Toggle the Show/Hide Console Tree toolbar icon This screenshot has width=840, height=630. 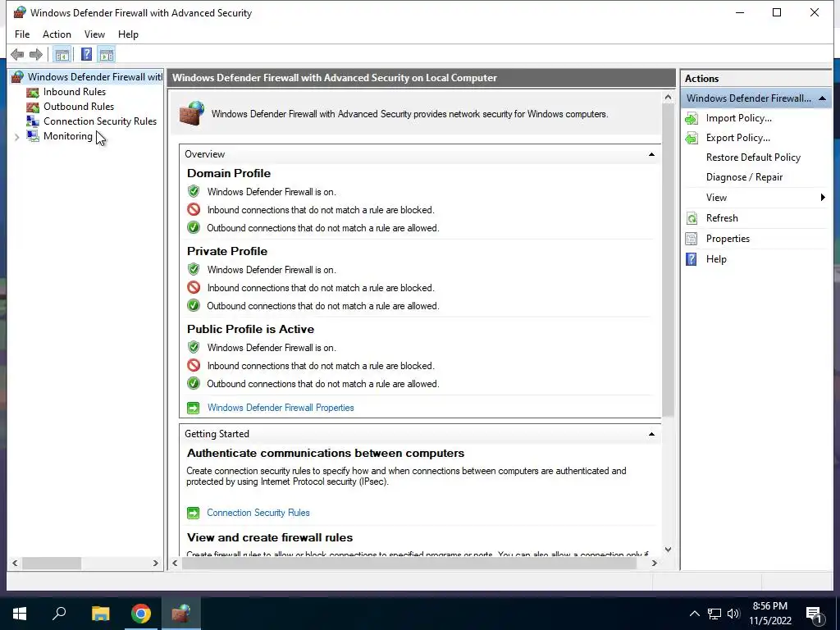click(62, 55)
